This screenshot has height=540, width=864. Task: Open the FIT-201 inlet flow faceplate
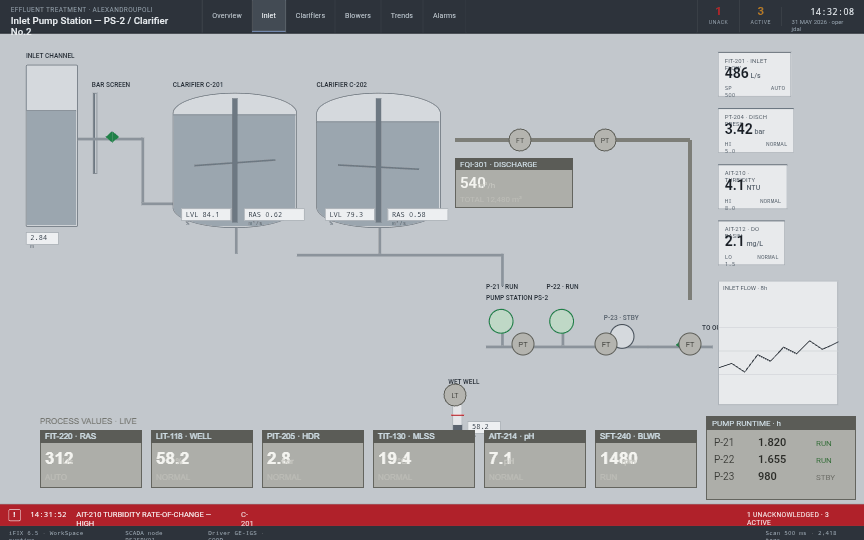(754, 74)
